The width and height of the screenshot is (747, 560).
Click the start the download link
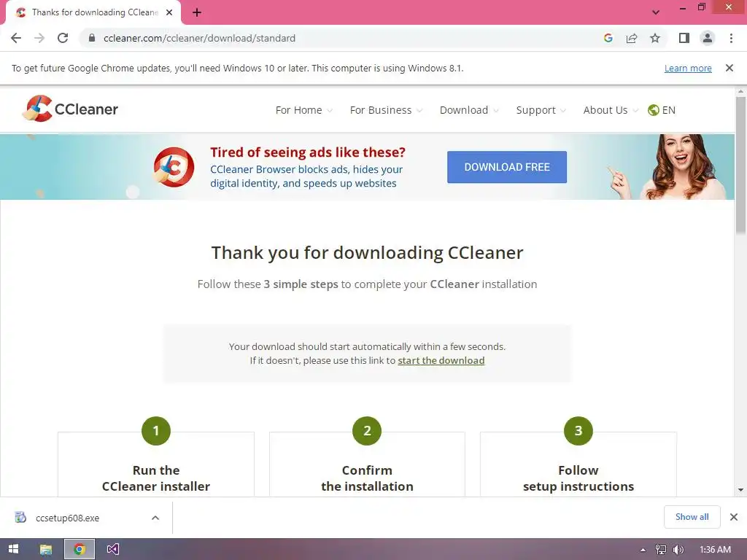click(x=441, y=360)
